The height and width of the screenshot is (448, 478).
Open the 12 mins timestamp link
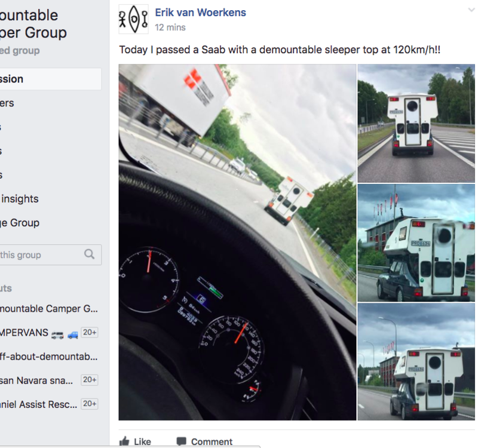pos(170,27)
